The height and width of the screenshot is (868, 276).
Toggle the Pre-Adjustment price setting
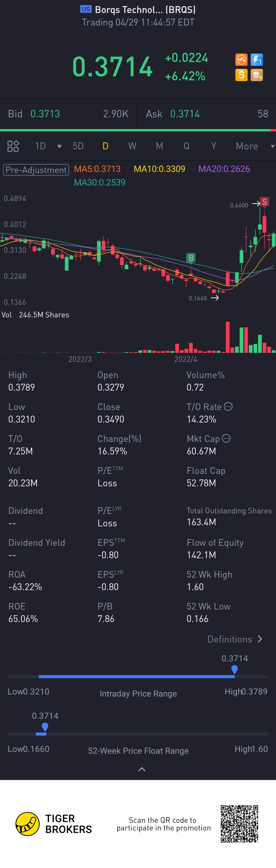click(36, 170)
